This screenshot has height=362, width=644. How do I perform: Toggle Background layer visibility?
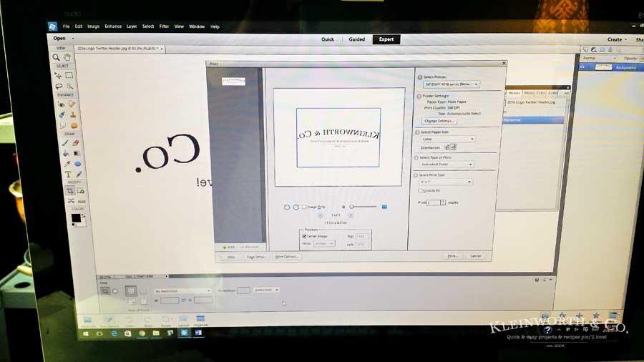582,67
